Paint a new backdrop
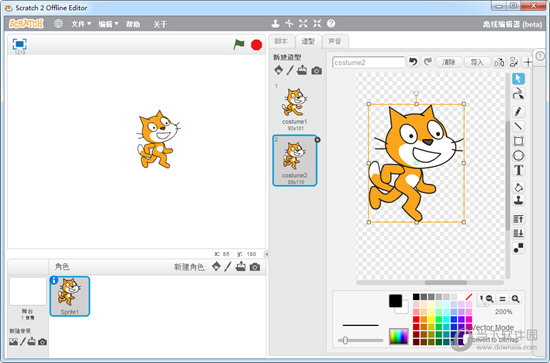This screenshot has height=363, width=550. point(23,342)
